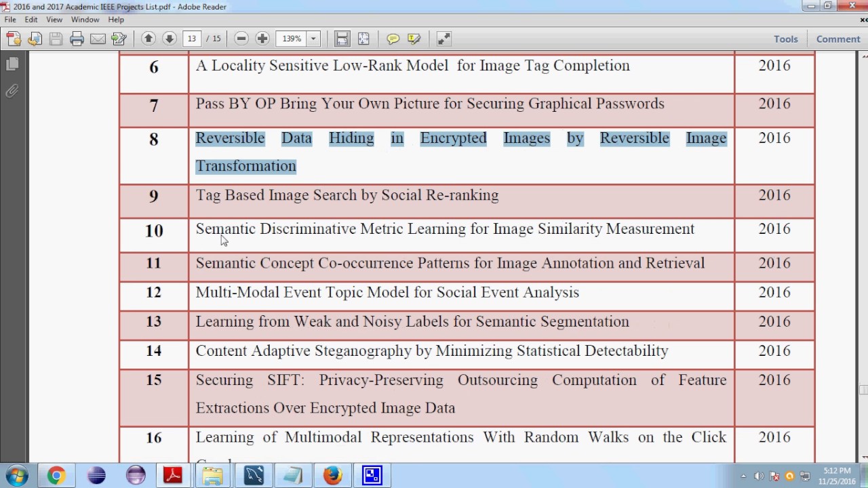Click 'Content Adaptive Steganography' title

(432, 350)
